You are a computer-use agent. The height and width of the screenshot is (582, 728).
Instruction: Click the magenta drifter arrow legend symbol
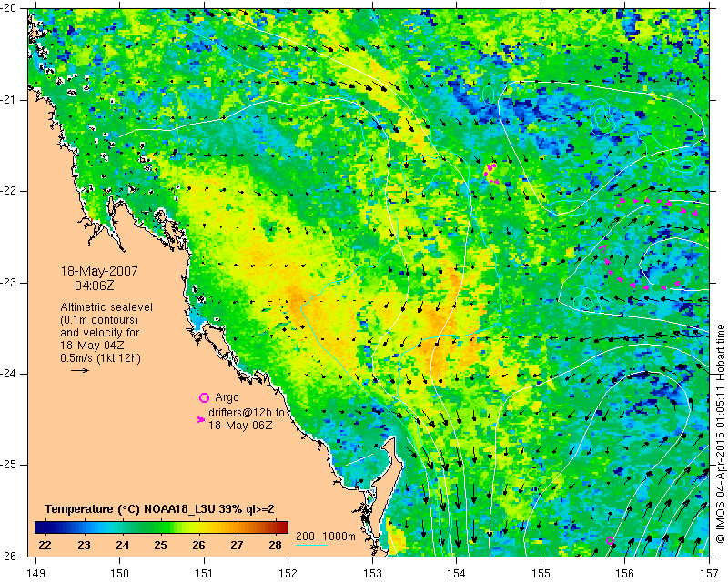pos(200,419)
